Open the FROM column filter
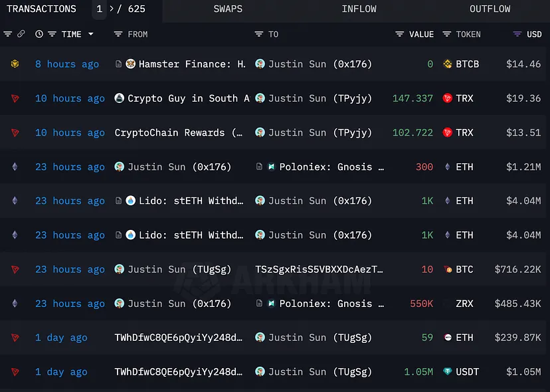Image resolution: width=550 pixels, height=392 pixels. [118, 34]
